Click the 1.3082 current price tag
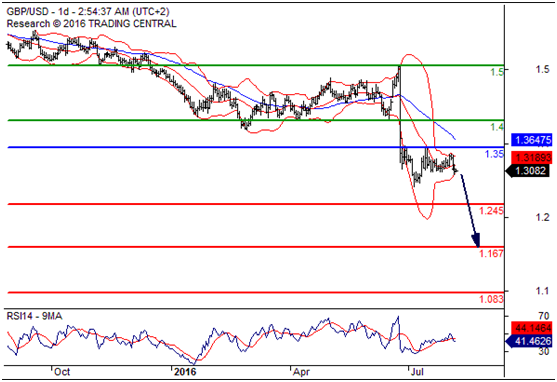The image size is (557, 382). pyautogui.click(x=529, y=171)
